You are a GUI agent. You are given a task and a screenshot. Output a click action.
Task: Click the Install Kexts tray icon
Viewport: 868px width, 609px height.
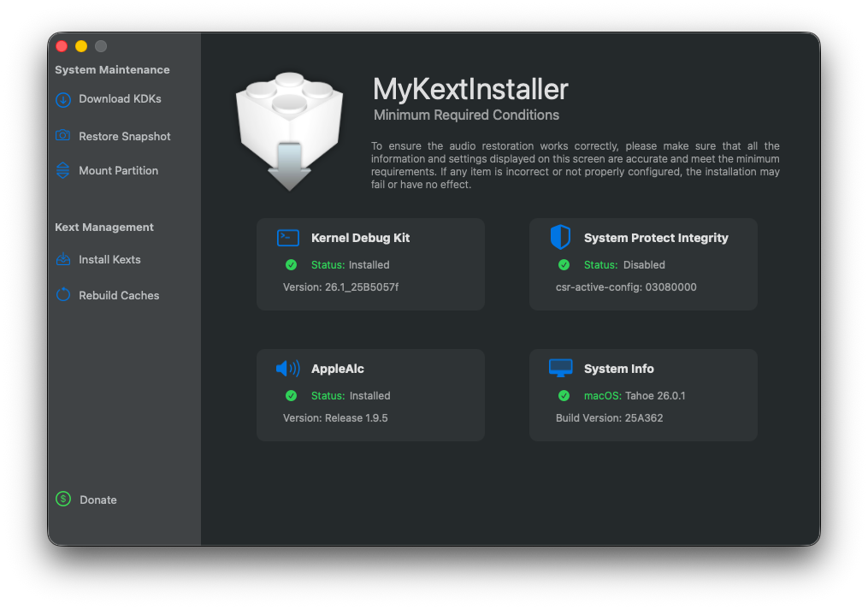[63, 259]
